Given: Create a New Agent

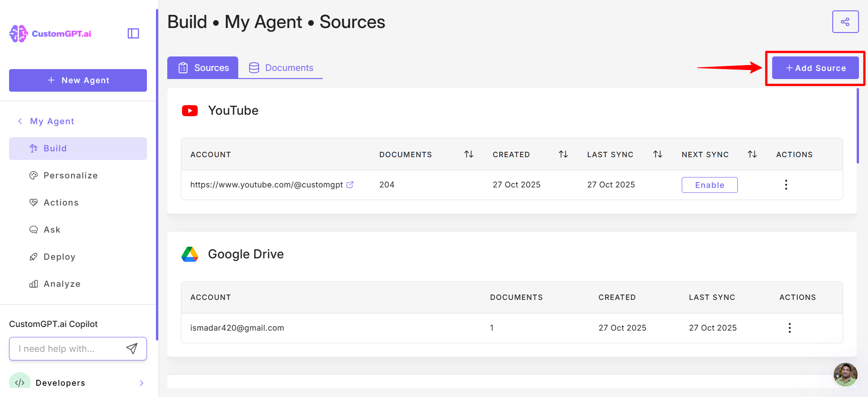Looking at the screenshot, I should pyautogui.click(x=78, y=80).
